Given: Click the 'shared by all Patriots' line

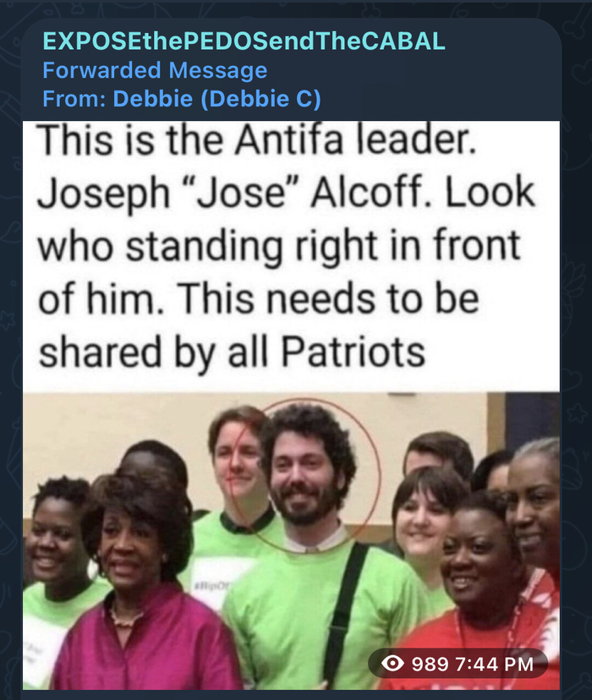Looking at the screenshot, I should pyautogui.click(x=232, y=353).
